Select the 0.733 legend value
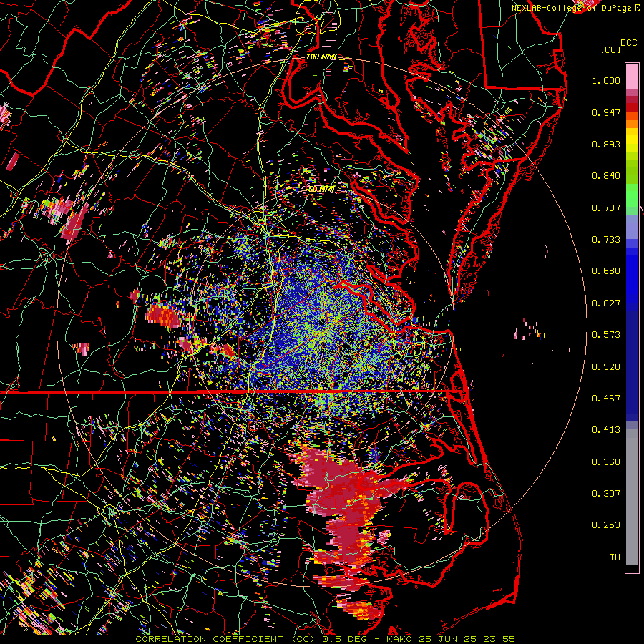This screenshot has height=644, width=644. (606, 240)
